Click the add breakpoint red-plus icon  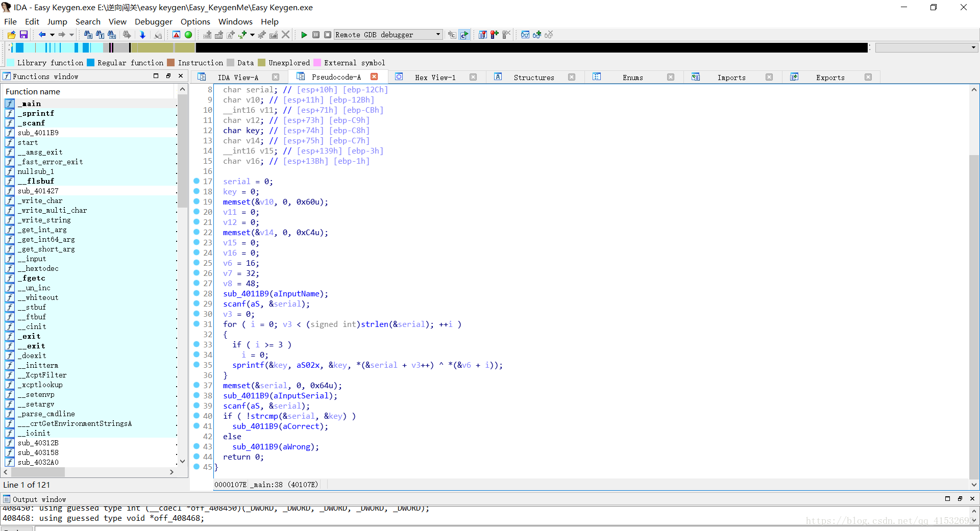pyautogui.click(x=494, y=35)
